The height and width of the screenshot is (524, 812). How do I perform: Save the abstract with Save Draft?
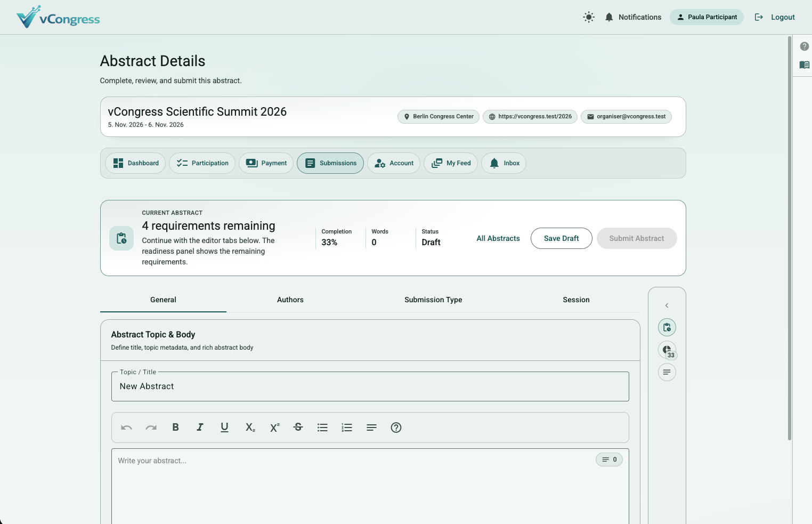coord(562,238)
